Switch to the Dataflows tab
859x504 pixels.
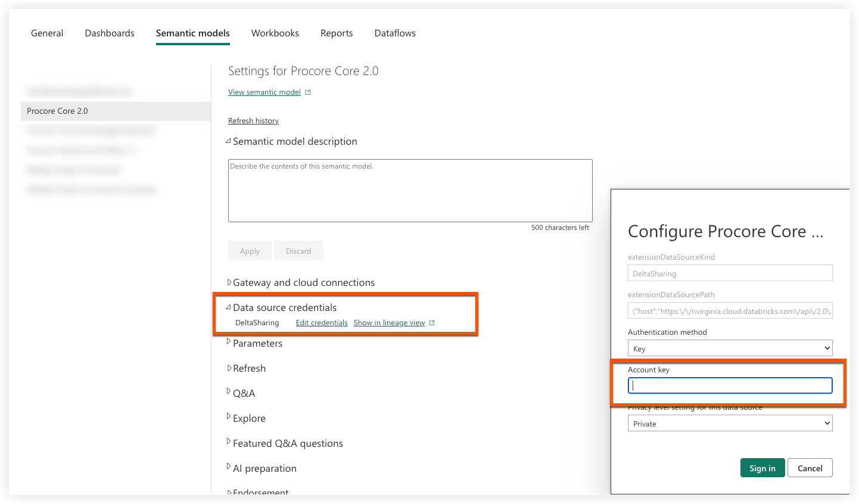click(394, 33)
